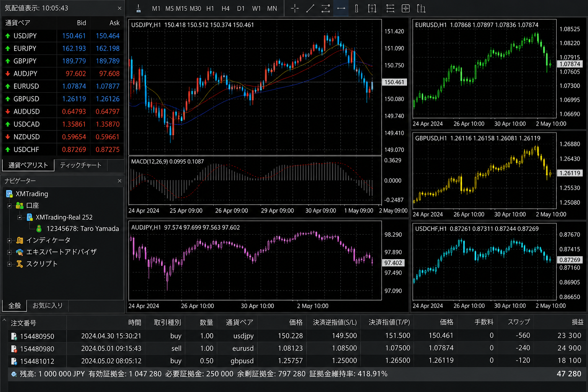Image resolution: width=588 pixels, height=392 pixels.
Task: Click the last icon in the drawing toolbar
Action: [x=421, y=8]
